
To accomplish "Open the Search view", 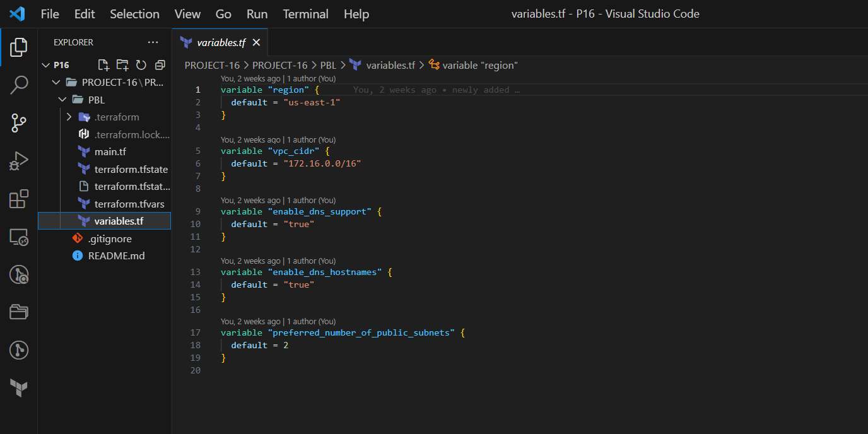I will tap(18, 85).
